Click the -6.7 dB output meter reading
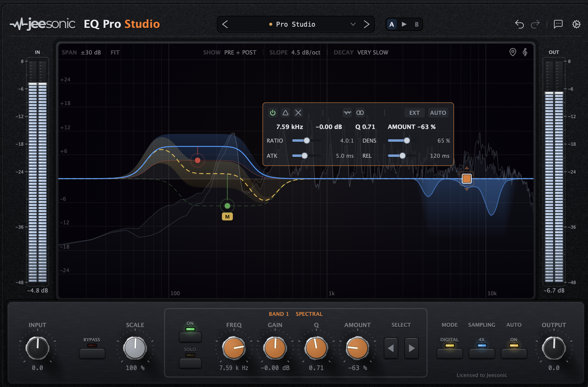The height and width of the screenshot is (387, 588). click(554, 290)
